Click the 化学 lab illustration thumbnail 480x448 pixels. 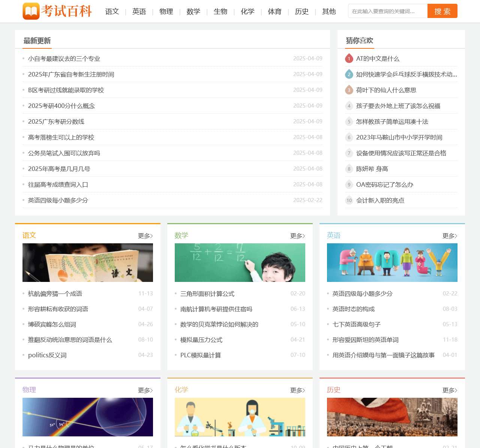(x=240, y=417)
